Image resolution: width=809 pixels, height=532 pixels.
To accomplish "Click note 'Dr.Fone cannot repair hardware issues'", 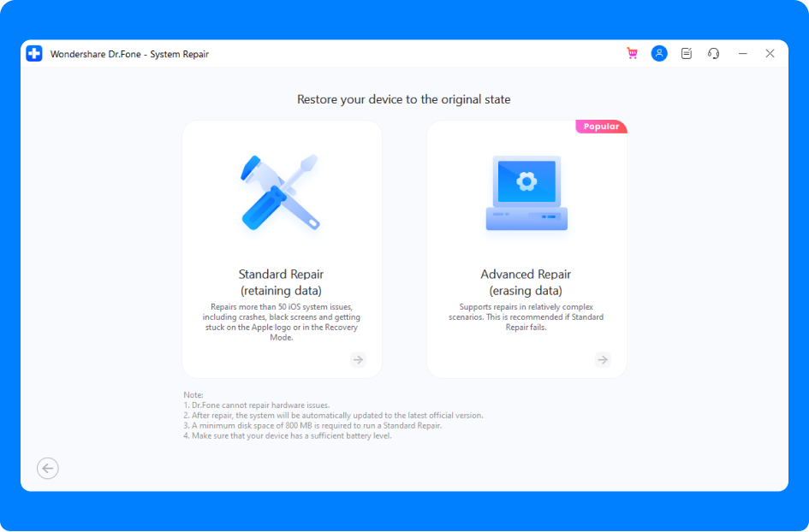I will point(257,405).
